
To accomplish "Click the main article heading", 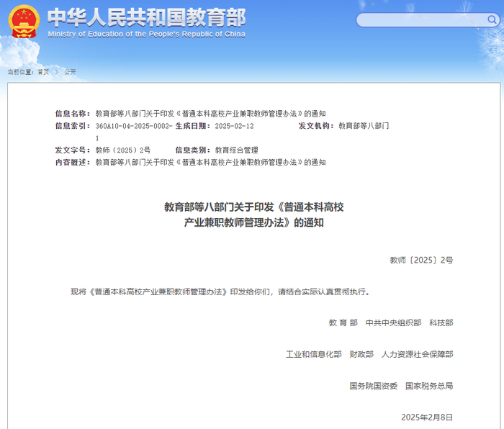I will 254,214.
